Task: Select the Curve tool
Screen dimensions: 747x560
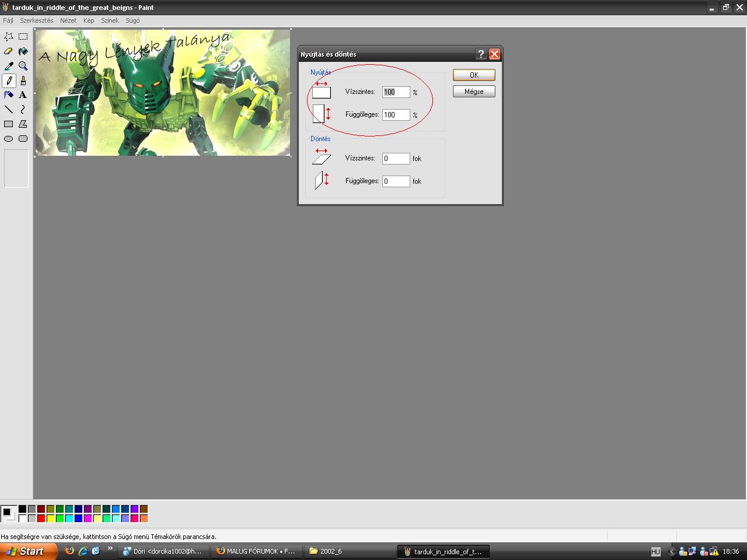Action: (23, 109)
